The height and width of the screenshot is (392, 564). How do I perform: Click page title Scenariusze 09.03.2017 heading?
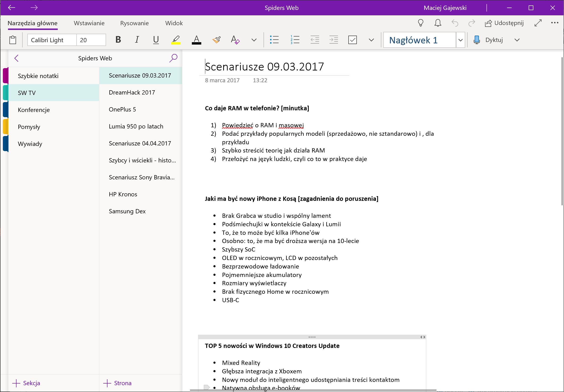pos(264,66)
